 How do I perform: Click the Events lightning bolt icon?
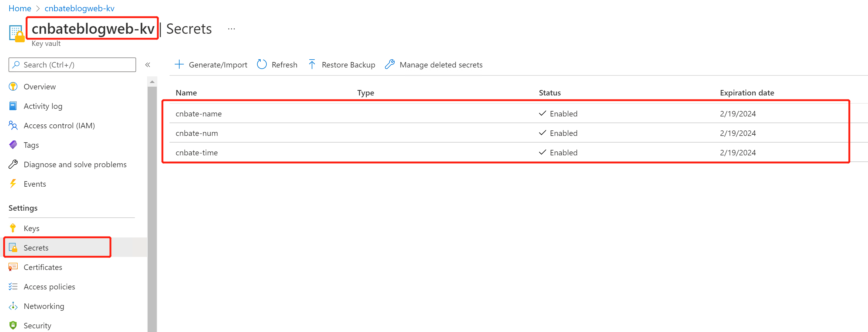pyautogui.click(x=13, y=184)
